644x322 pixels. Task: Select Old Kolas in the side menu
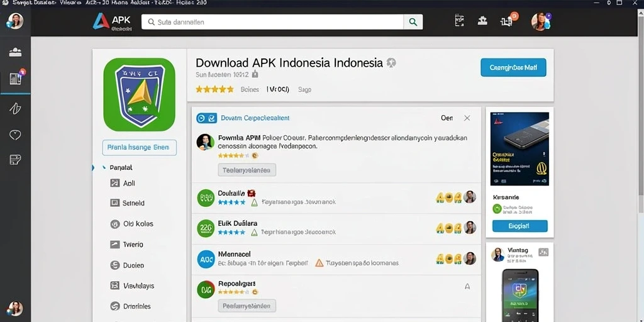tap(132, 224)
